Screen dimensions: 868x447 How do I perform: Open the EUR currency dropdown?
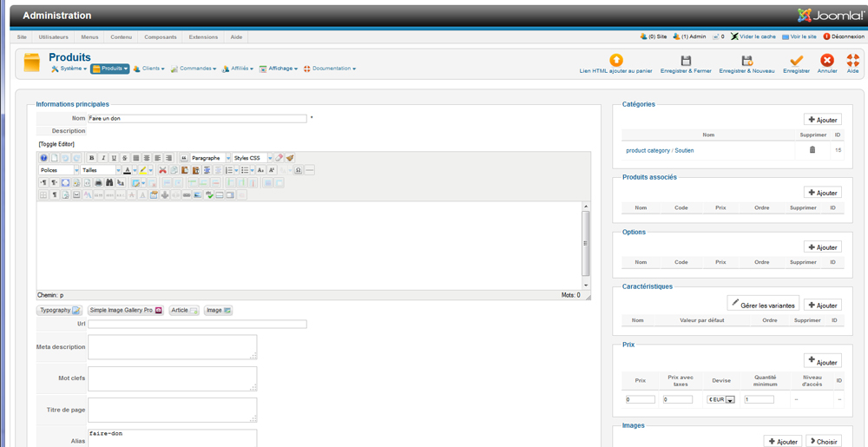tap(721, 399)
